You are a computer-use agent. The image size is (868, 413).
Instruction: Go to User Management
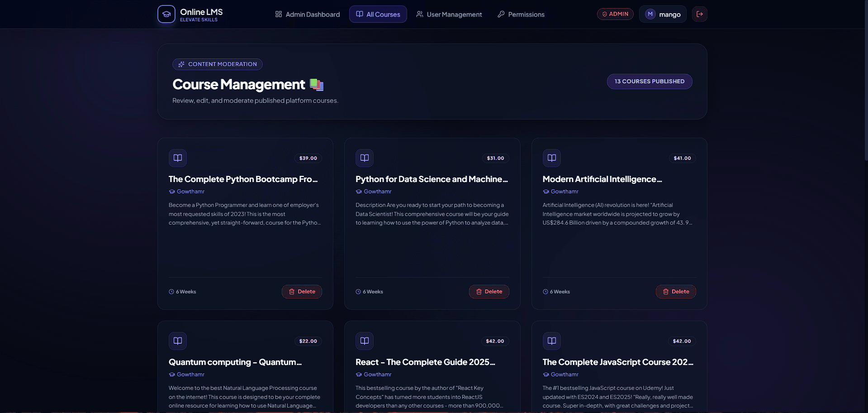pyautogui.click(x=449, y=14)
